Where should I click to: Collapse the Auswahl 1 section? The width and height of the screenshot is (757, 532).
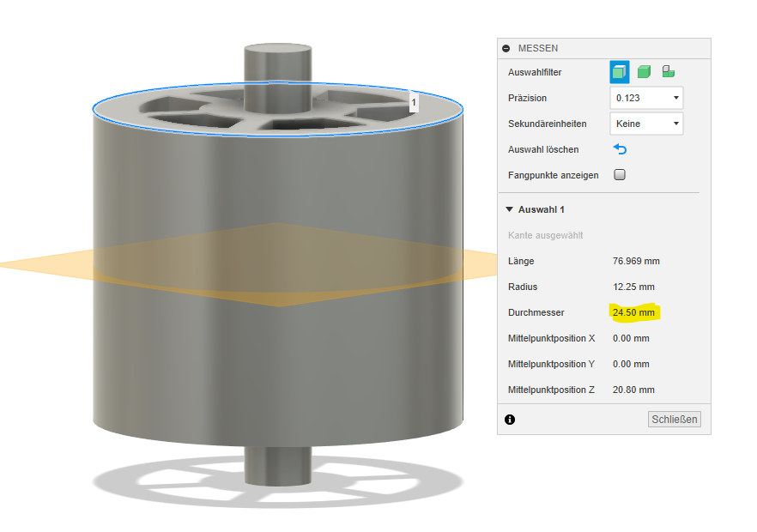pyautogui.click(x=509, y=209)
